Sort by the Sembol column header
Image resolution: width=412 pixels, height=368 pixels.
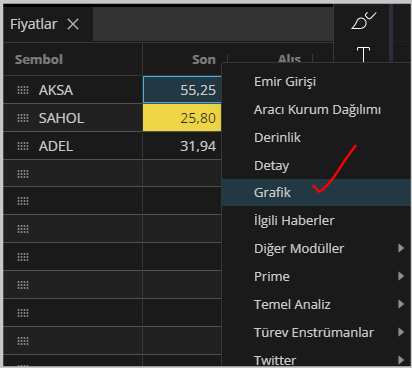pos(39,60)
